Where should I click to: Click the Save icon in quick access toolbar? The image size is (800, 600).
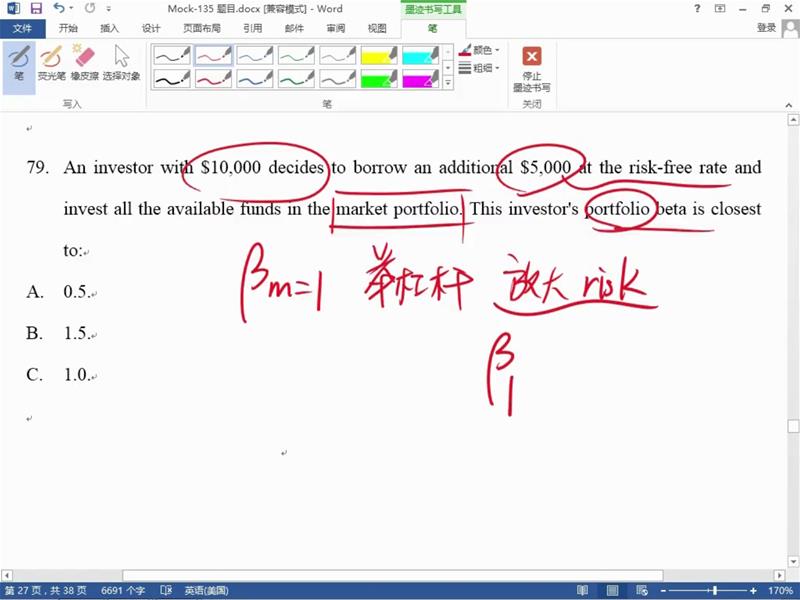click(36, 9)
